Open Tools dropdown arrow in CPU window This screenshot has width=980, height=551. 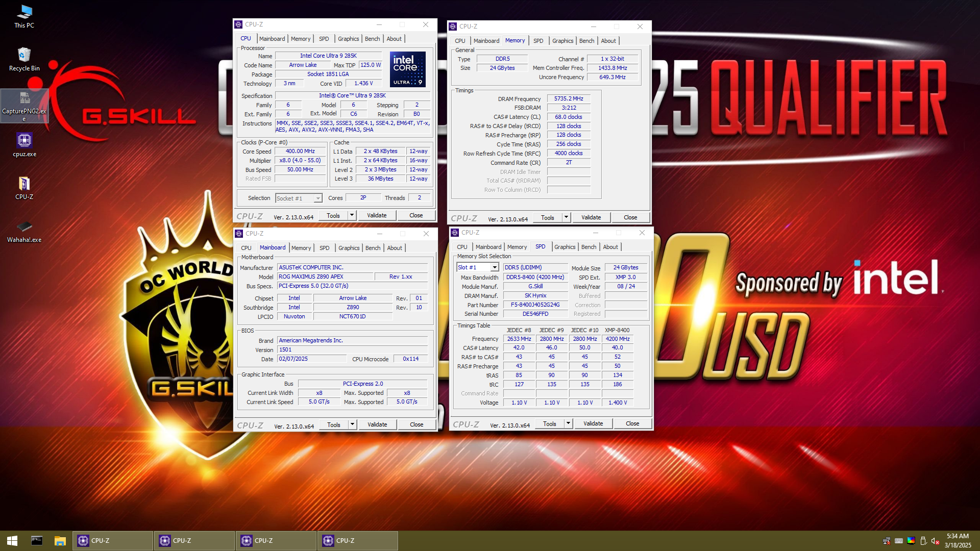click(352, 215)
